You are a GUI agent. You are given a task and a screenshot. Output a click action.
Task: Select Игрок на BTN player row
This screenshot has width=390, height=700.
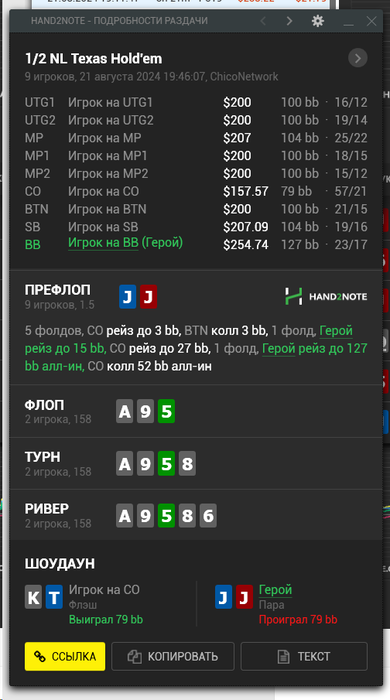coord(196,209)
